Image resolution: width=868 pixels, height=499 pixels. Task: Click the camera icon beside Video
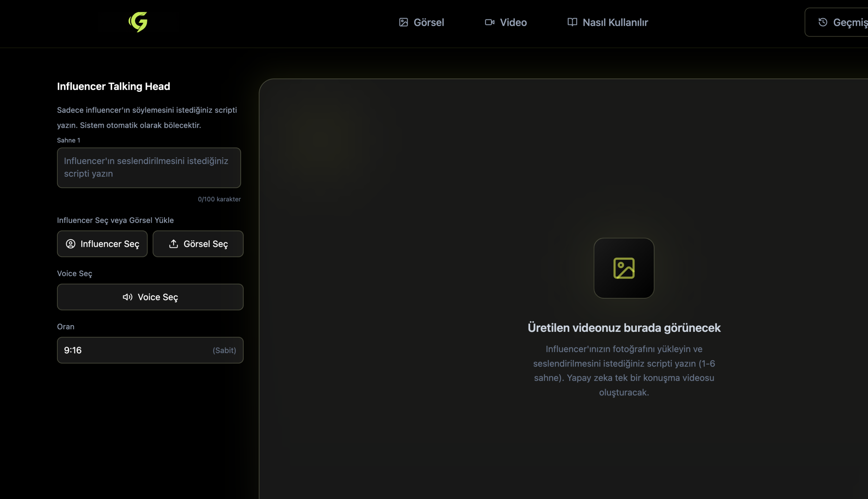click(489, 22)
